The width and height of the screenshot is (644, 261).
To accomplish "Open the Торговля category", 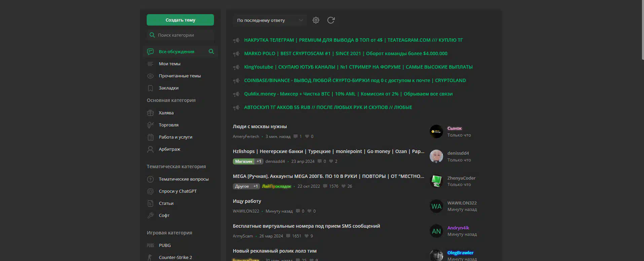I will (x=169, y=125).
